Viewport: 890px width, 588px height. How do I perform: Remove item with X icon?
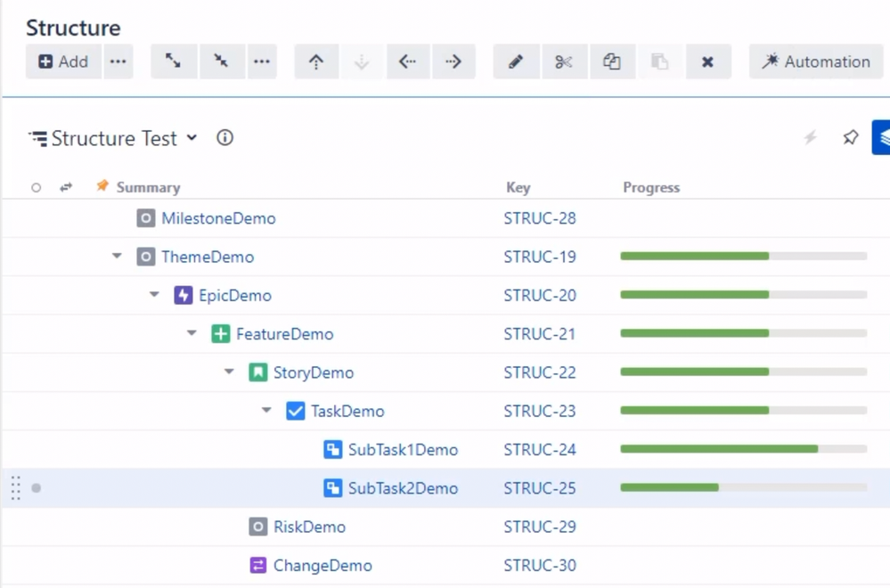point(707,61)
